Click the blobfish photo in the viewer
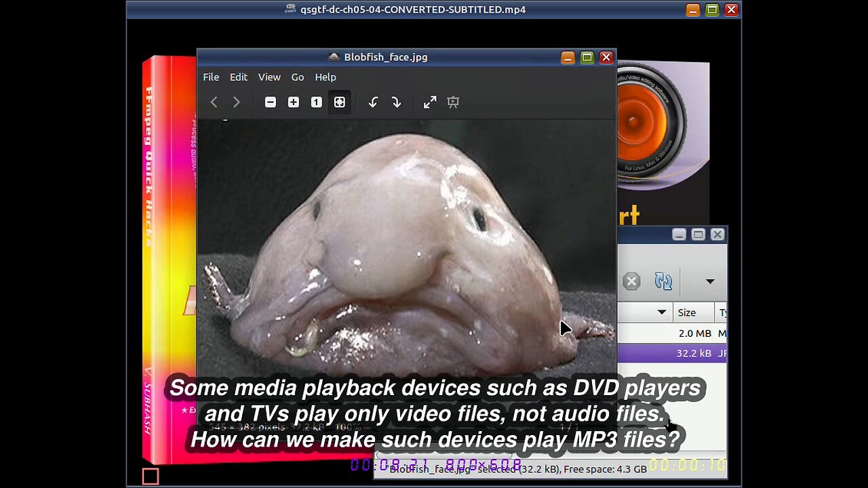 pos(407,247)
